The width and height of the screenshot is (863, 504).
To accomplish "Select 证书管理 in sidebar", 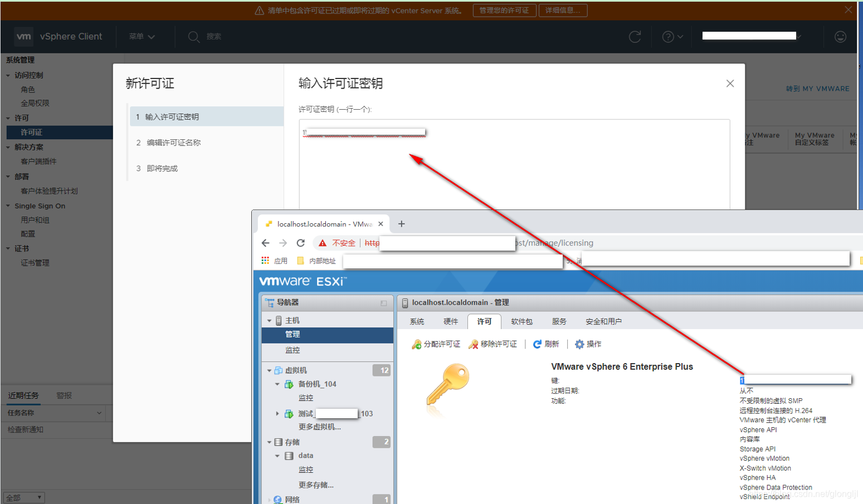I will coord(35,263).
